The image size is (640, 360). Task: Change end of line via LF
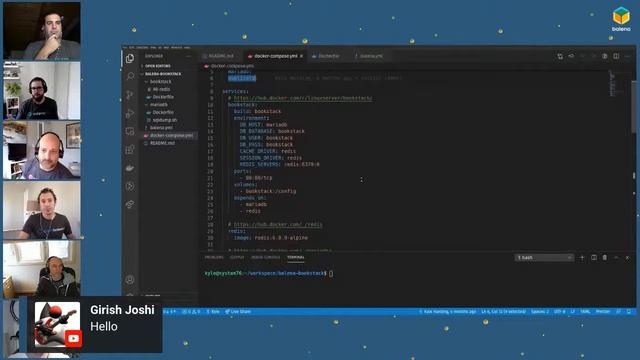(572, 311)
